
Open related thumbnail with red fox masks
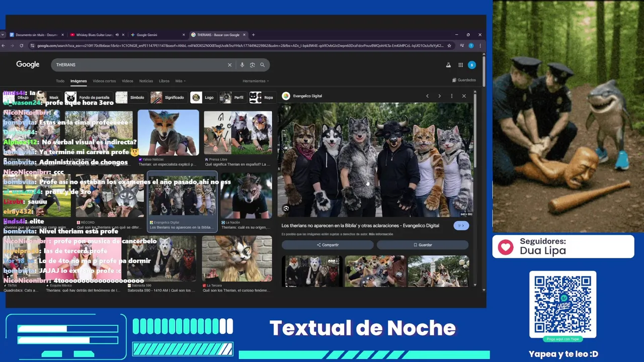pos(312,271)
